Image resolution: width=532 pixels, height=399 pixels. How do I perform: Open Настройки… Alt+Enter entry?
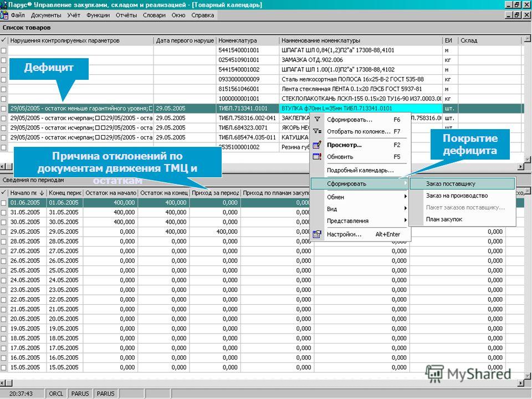[x=361, y=234]
